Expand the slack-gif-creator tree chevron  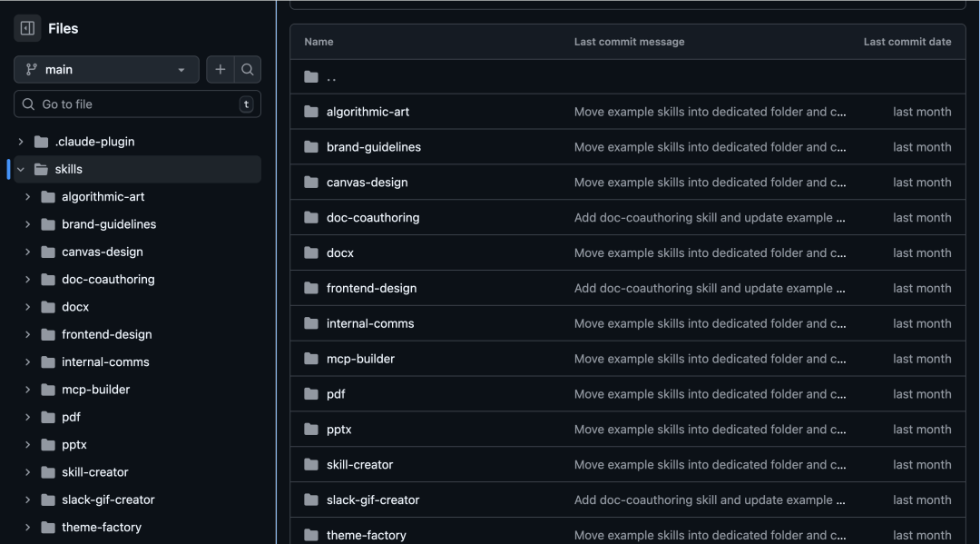(x=27, y=499)
